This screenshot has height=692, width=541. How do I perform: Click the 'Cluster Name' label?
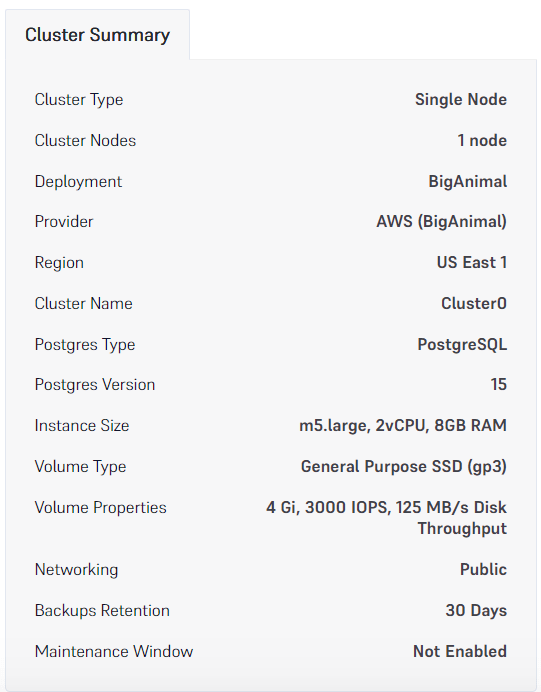[x=83, y=304]
